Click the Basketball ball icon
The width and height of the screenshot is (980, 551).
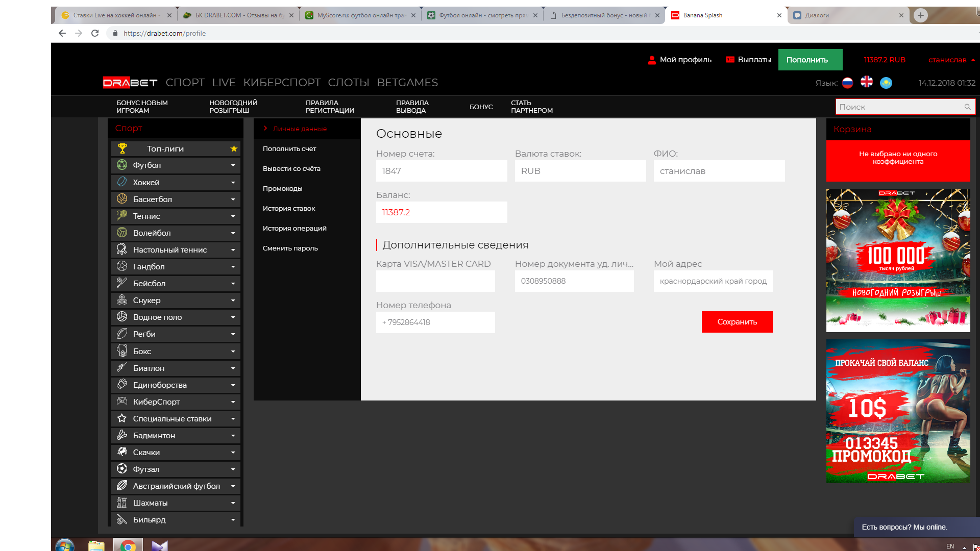pos(122,198)
